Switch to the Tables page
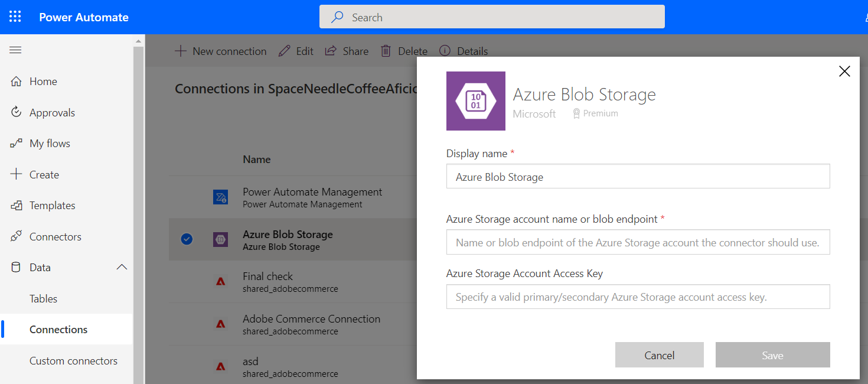The width and height of the screenshot is (868, 384). (x=43, y=298)
